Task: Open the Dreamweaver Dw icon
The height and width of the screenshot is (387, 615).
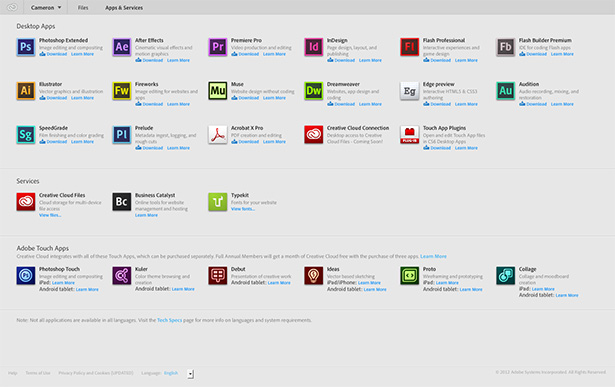Action: click(x=313, y=91)
